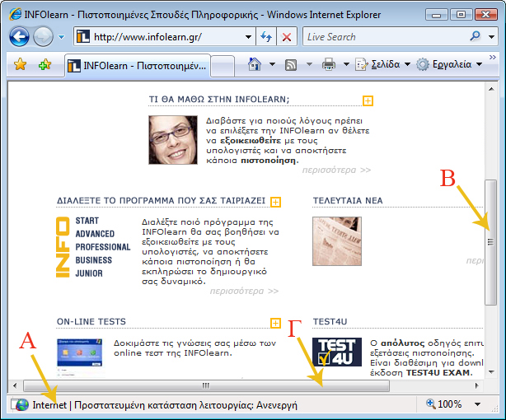Open the search provider options dropdown
The width and height of the screenshot is (506, 420).
491,37
